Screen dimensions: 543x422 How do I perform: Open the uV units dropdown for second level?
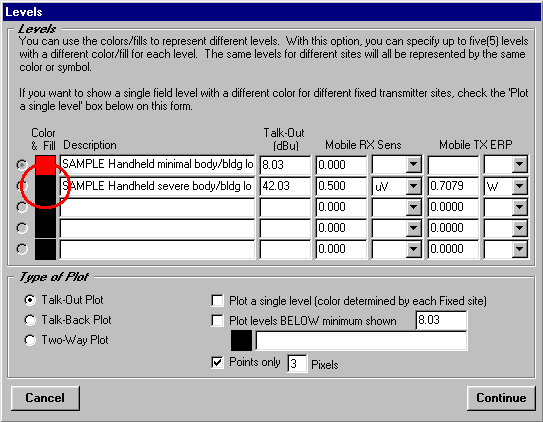coord(413,186)
